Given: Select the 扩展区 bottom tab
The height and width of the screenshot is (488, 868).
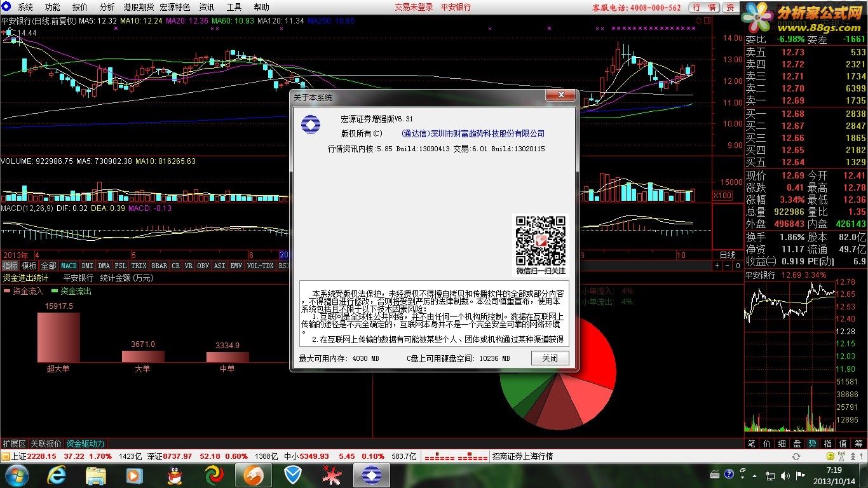Looking at the screenshot, I should click(x=13, y=444).
